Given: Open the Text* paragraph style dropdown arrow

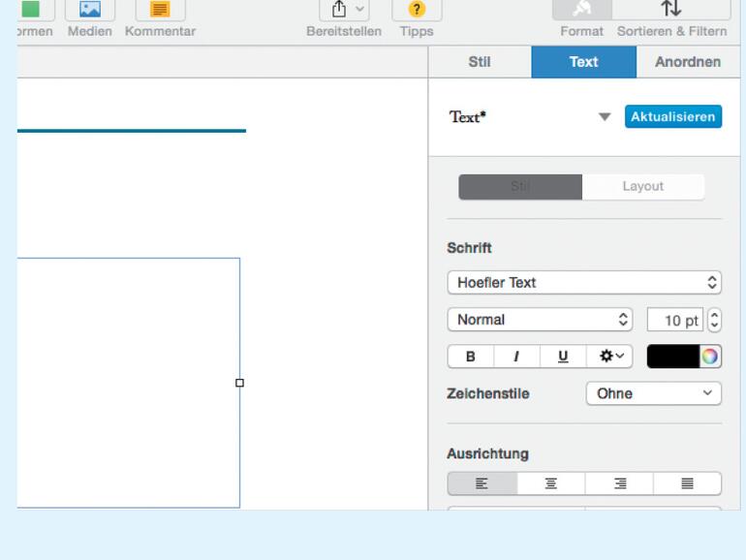Looking at the screenshot, I should click(x=605, y=117).
